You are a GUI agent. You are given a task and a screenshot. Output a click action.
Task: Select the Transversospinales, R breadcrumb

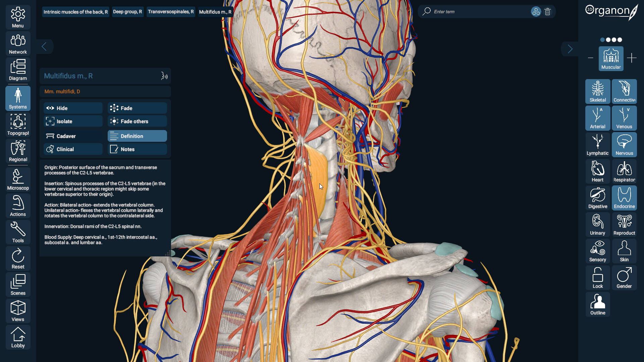(171, 11)
